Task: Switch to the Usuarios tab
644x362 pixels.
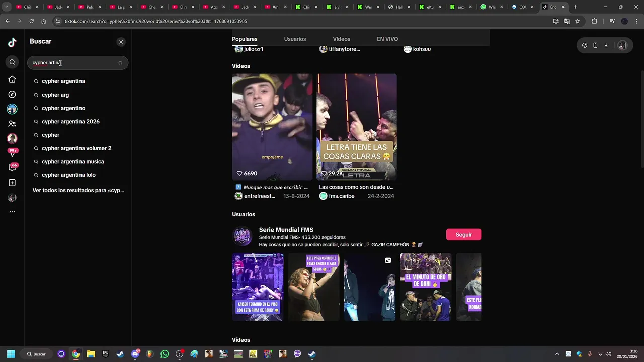Action: [295, 39]
